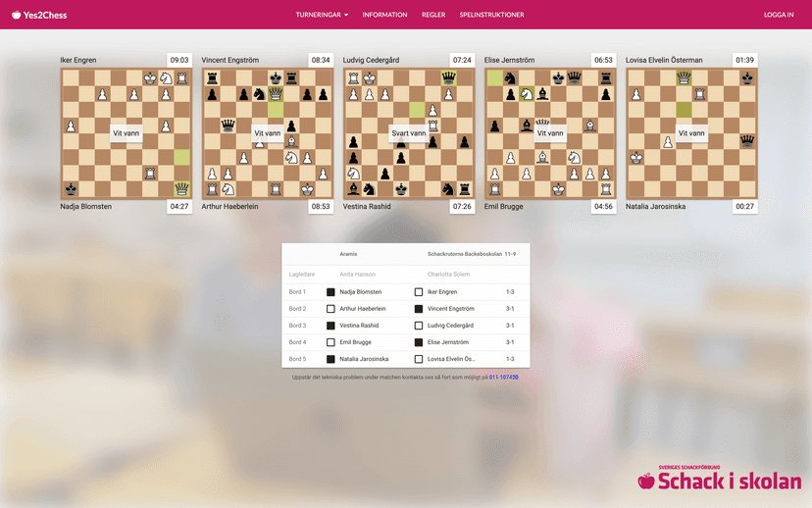
Task: Click Arthur Haeberlein's 08:53 clock
Action: pos(321,207)
